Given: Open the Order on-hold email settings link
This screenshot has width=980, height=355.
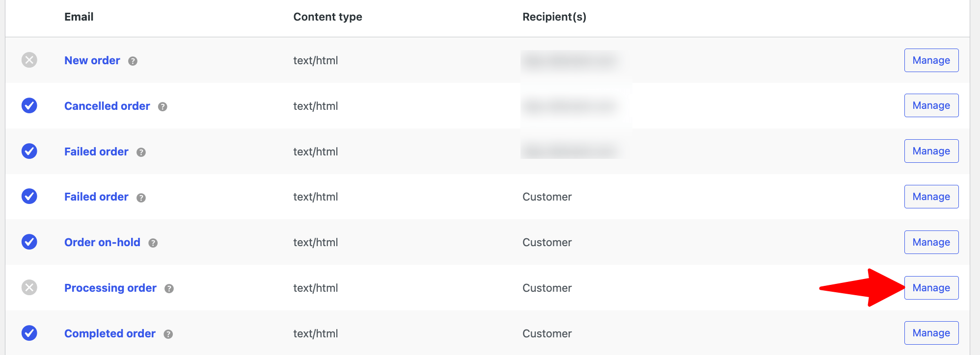Looking at the screenshot, I should [x=102, y=243].
